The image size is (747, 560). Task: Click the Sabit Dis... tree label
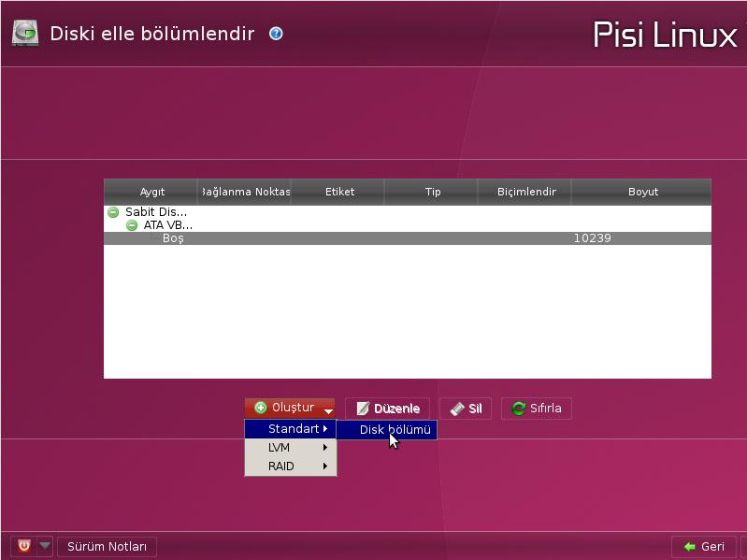pyautogui.click(x=156, y=212)
